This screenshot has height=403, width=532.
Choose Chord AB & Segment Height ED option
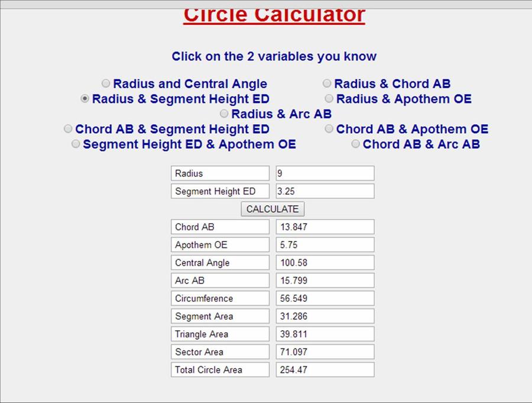coord(68,129)
